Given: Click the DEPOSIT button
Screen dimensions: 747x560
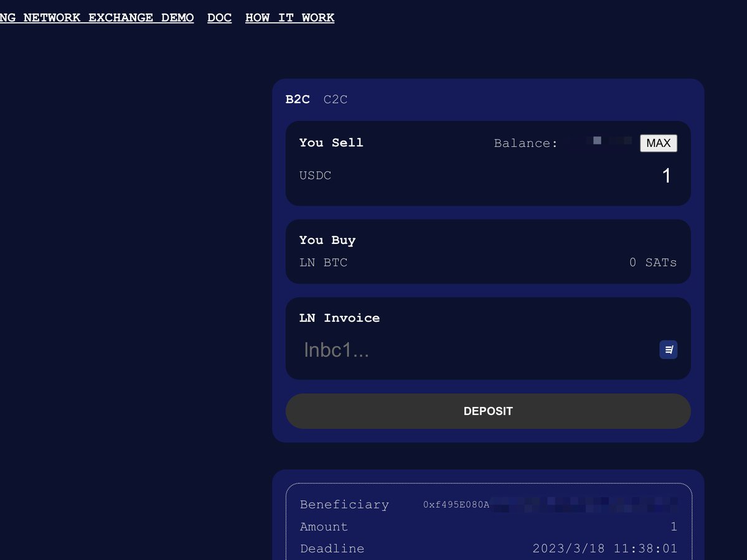Looking at the screenshot, I should point(488,411).
